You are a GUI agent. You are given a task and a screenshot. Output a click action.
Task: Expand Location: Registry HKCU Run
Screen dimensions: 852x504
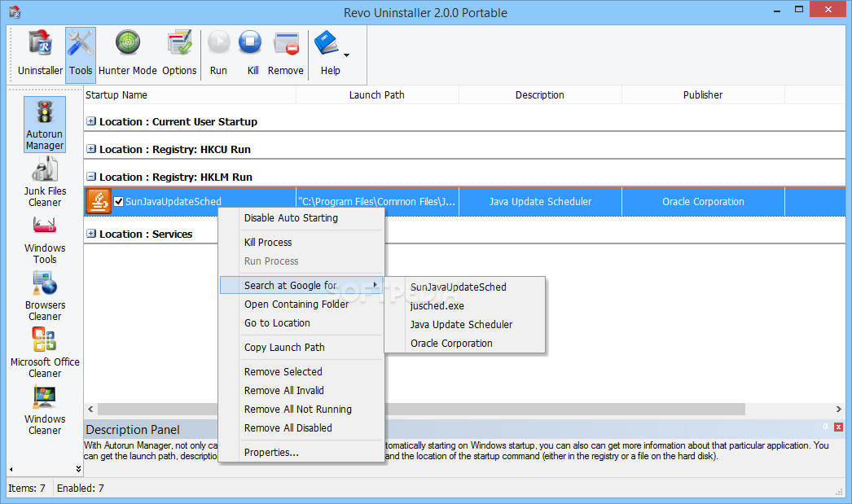point(91,149)
